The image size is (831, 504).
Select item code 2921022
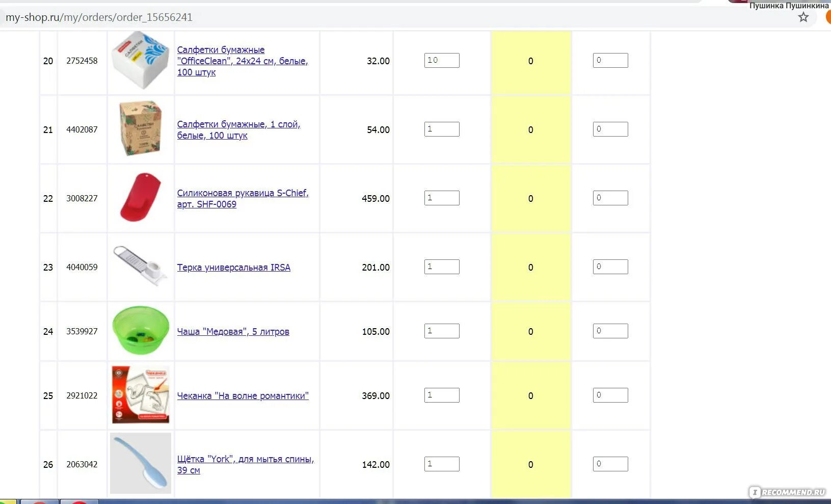pos(82,395)
